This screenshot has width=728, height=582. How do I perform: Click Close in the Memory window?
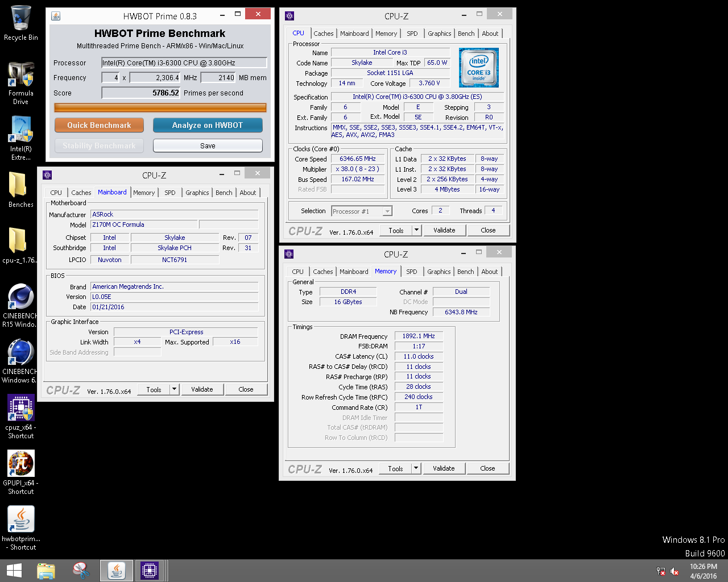[487, 468]
